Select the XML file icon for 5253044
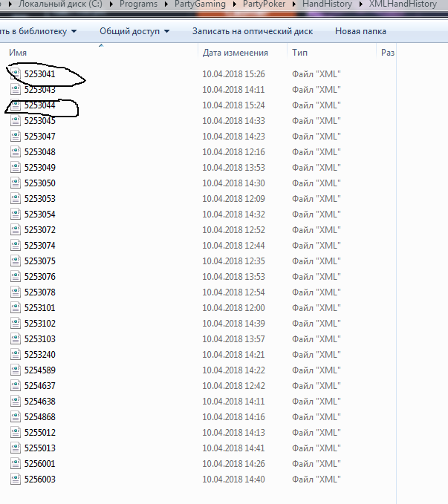This screenshot has width=448, height=504. click(x=16, y=105)
